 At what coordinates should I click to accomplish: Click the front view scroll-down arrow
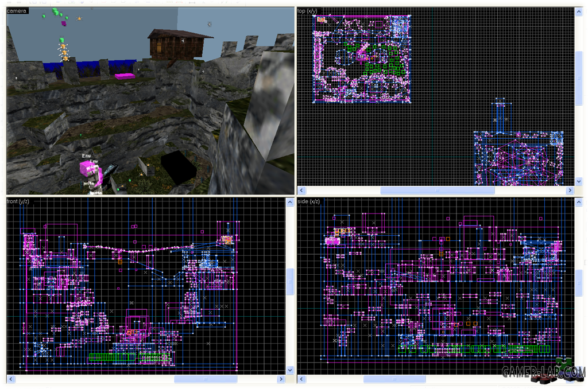(290, 370)
